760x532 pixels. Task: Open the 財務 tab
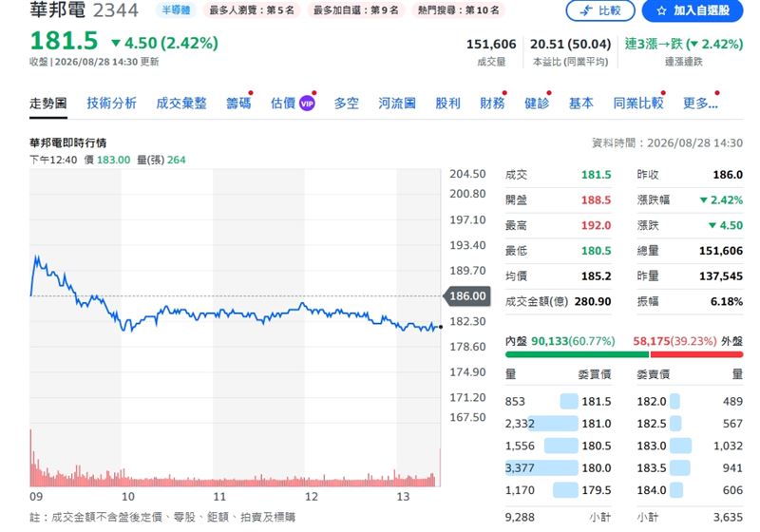tap(492, 104)
